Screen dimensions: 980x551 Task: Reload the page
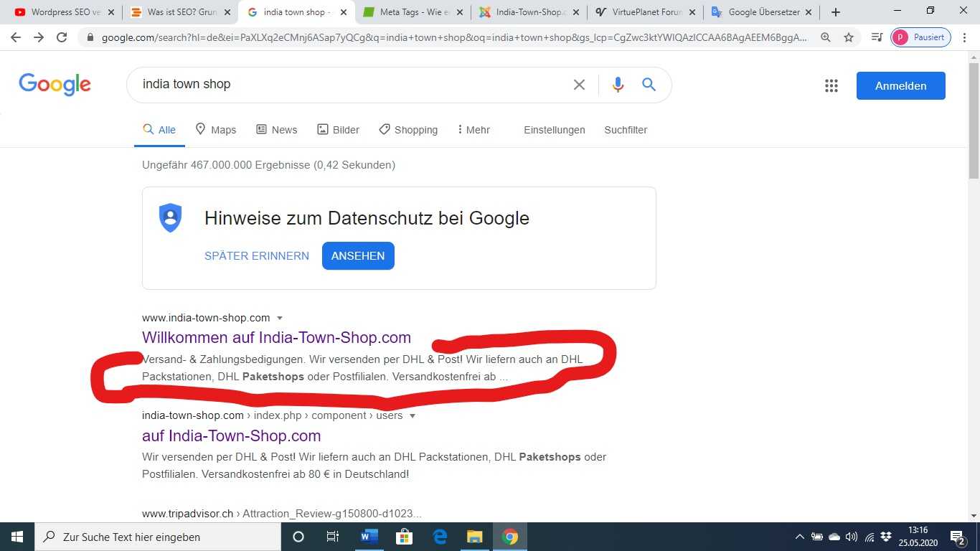point(62,37)
